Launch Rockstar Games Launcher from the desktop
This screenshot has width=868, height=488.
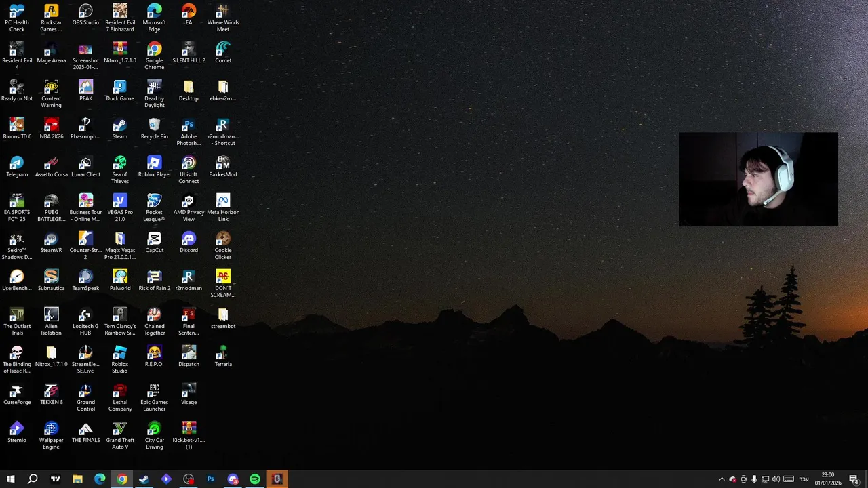(51, 18)
